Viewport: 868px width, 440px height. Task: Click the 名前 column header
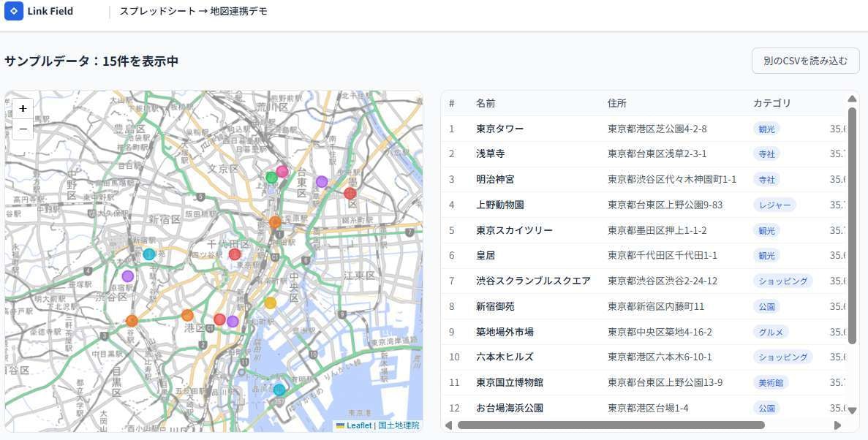pyautogui.click(x=486, y=104)
